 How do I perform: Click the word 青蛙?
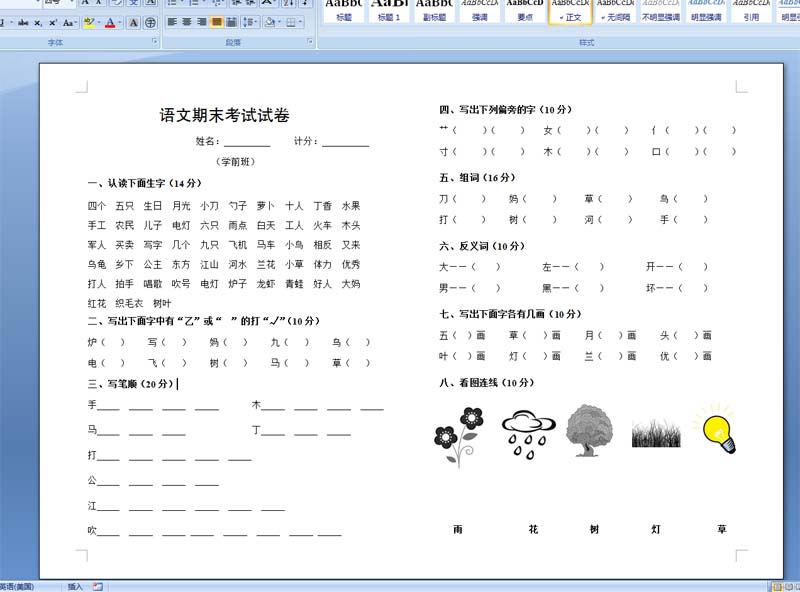[x=294, y=284]
